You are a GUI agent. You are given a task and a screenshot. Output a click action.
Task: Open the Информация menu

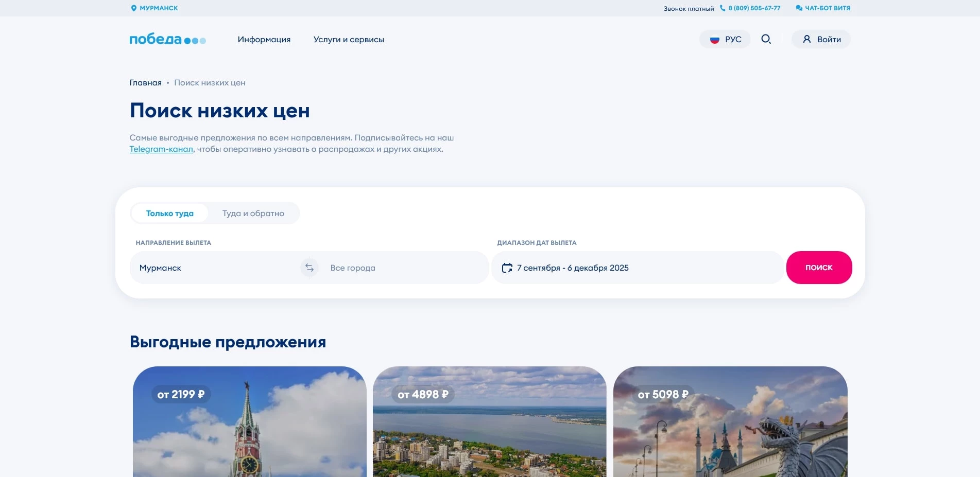264,39
